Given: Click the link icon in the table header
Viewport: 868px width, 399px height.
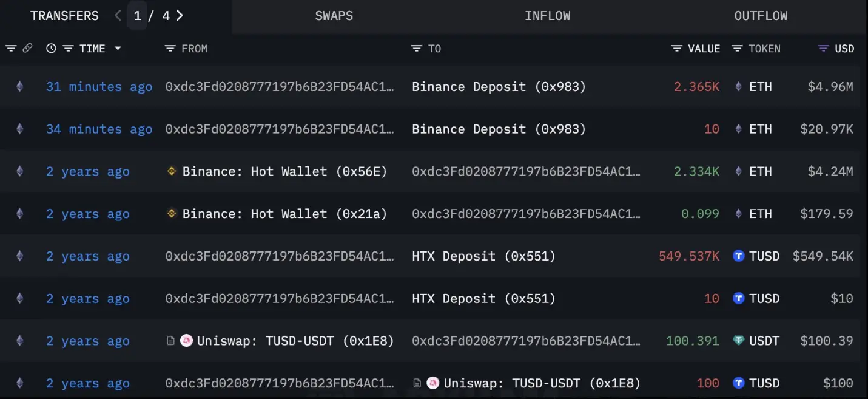Looking at the screenshot, I should [29, 48].
